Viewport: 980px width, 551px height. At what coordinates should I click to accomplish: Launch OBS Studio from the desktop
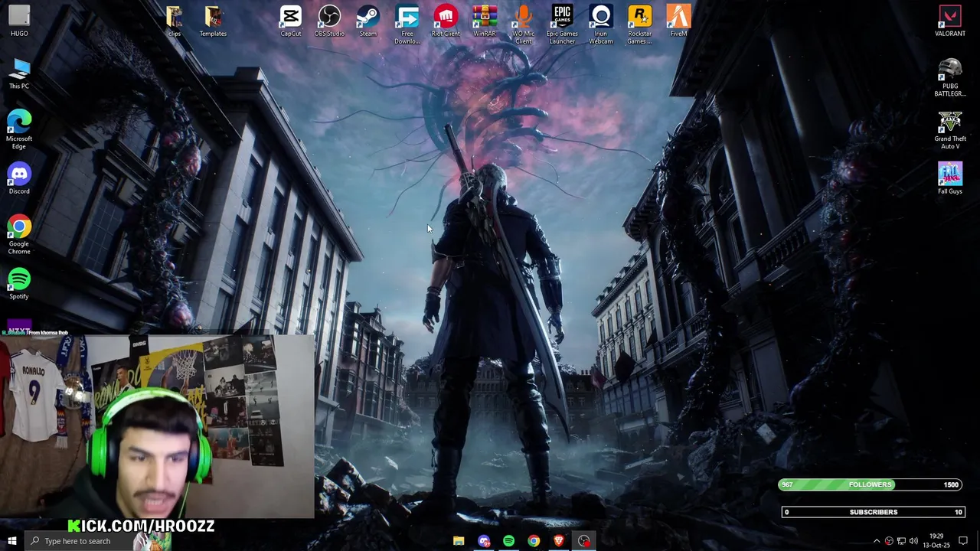pyautogui.click(x=329, y=21)
